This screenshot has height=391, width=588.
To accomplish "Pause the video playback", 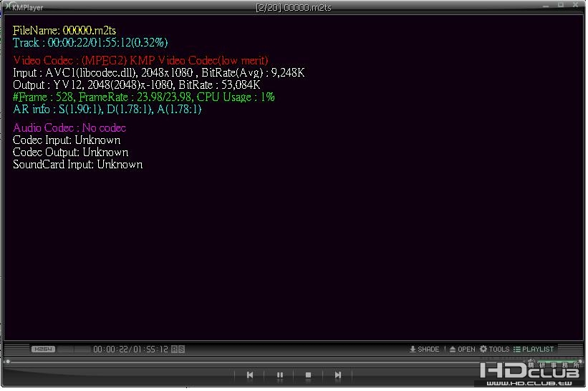I will coord(281,376).
